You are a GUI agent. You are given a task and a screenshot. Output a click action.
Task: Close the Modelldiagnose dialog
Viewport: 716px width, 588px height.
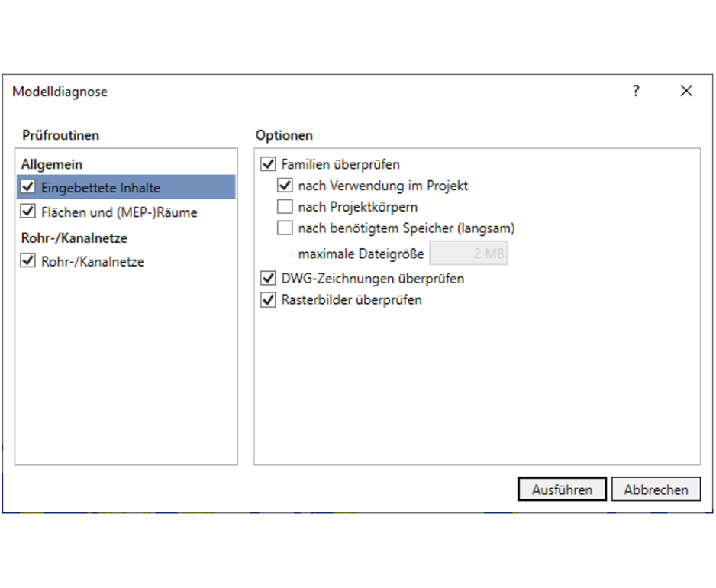[x=686, y=92]
